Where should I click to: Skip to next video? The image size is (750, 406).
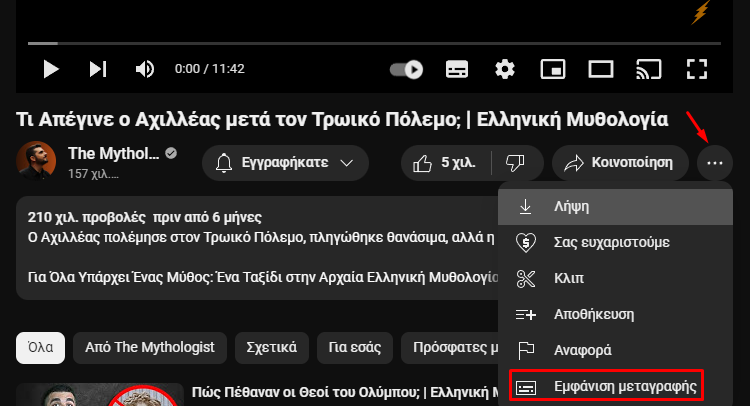98,69
